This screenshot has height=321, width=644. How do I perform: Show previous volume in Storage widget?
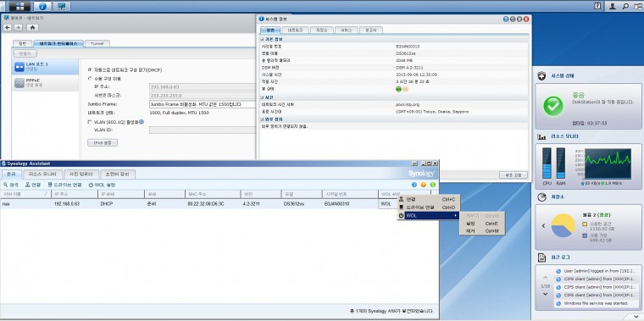(543, 226)
